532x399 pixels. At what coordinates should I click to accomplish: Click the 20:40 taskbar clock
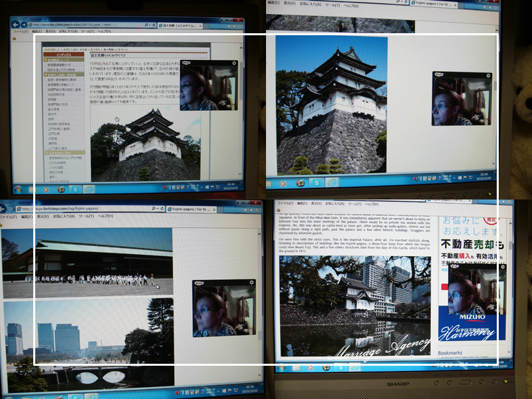231,187
